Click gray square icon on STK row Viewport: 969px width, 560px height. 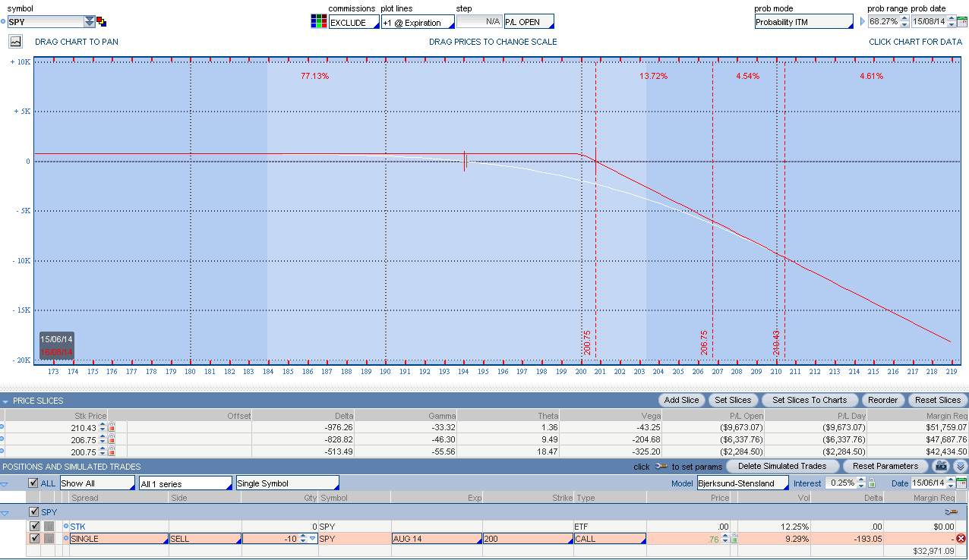(49, 526)
